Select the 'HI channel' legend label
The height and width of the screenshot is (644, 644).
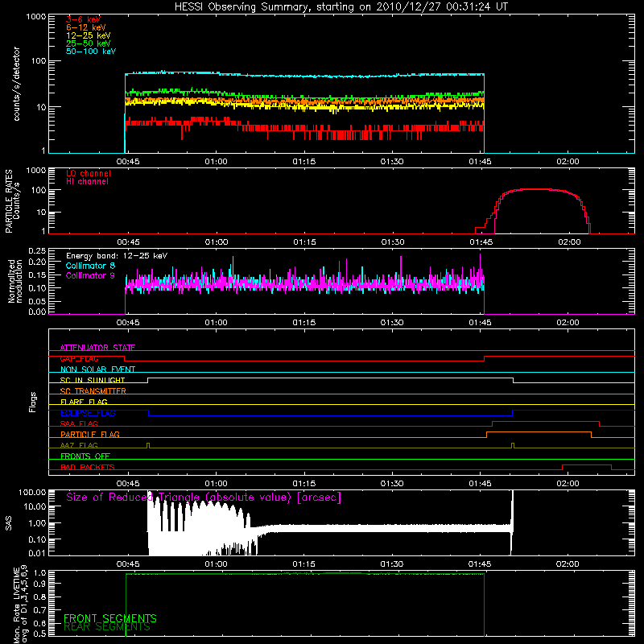(87, 182)
